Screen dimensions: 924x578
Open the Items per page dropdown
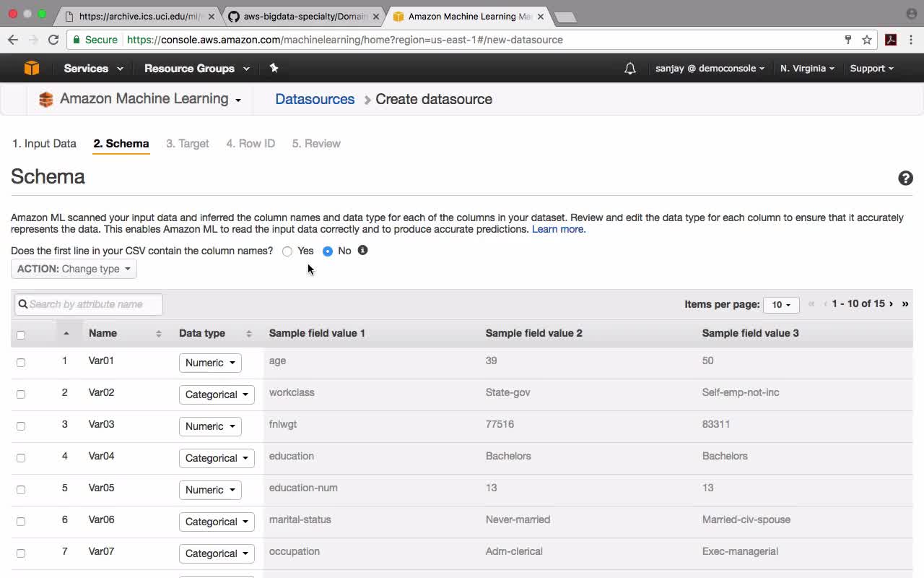tap(781, 305)
